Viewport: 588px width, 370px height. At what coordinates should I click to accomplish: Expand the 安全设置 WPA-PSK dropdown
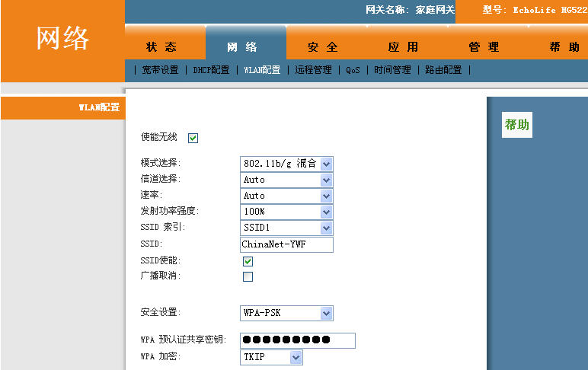(286, 313)
